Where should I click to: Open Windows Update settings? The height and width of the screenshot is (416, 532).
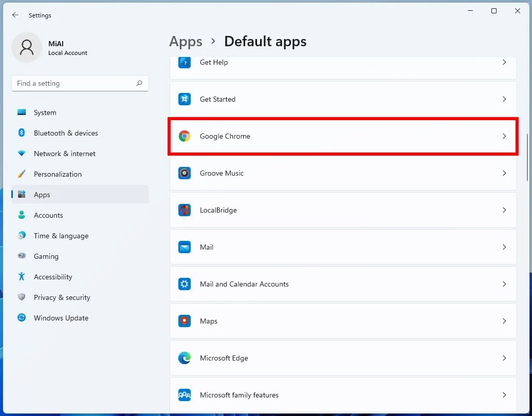80,318
